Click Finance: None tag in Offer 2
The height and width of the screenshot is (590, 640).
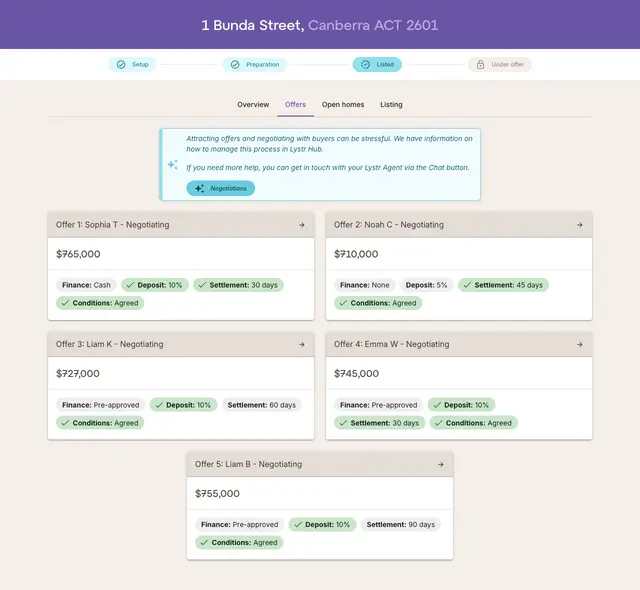364,285
